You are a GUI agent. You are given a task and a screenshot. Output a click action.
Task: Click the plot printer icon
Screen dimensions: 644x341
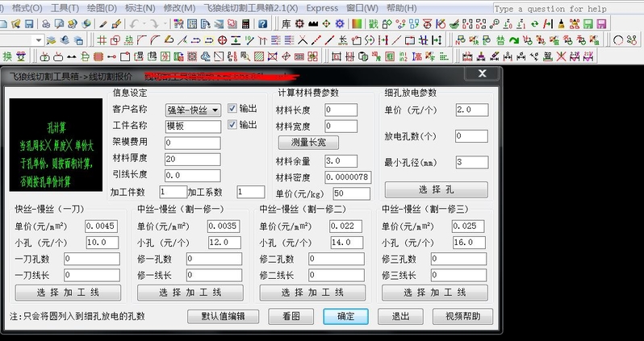[46, 24]
